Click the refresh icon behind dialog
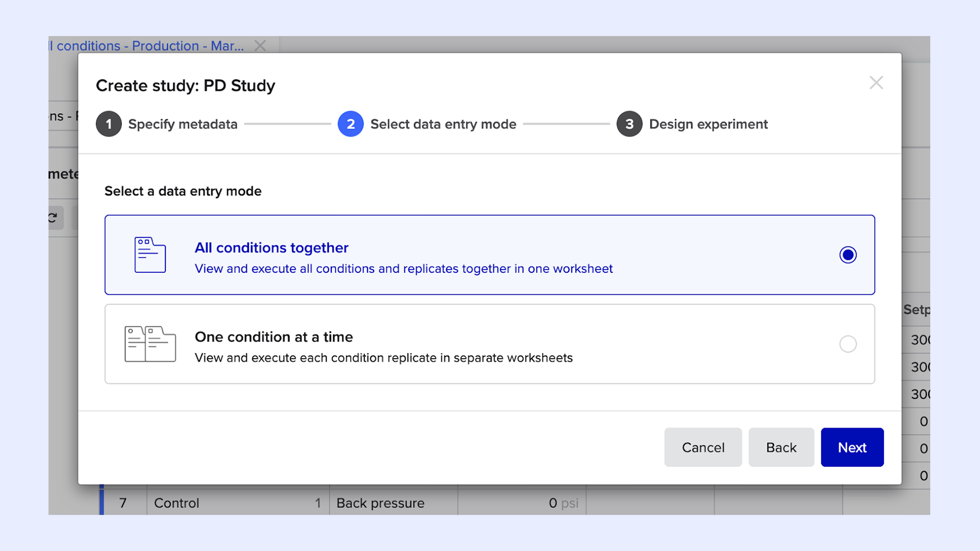Screen dimensions: 980x551 [53, 218]
